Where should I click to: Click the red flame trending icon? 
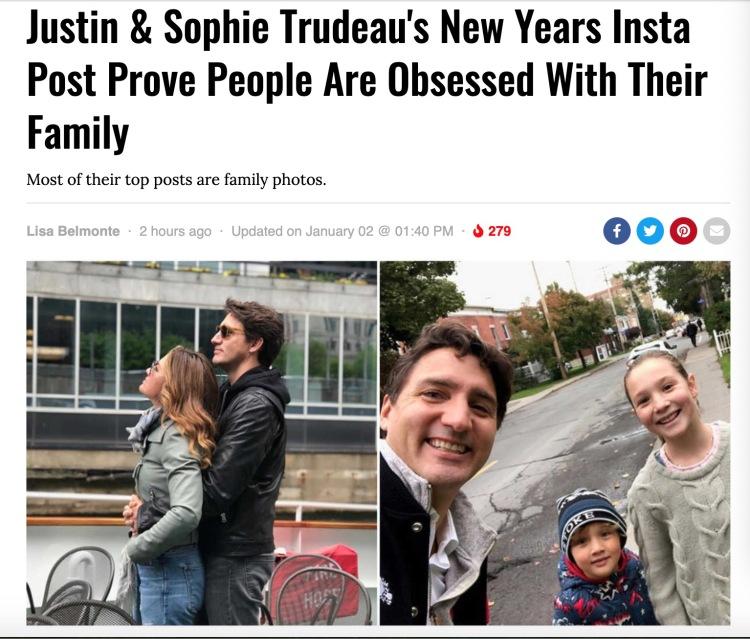pos(478,231)
